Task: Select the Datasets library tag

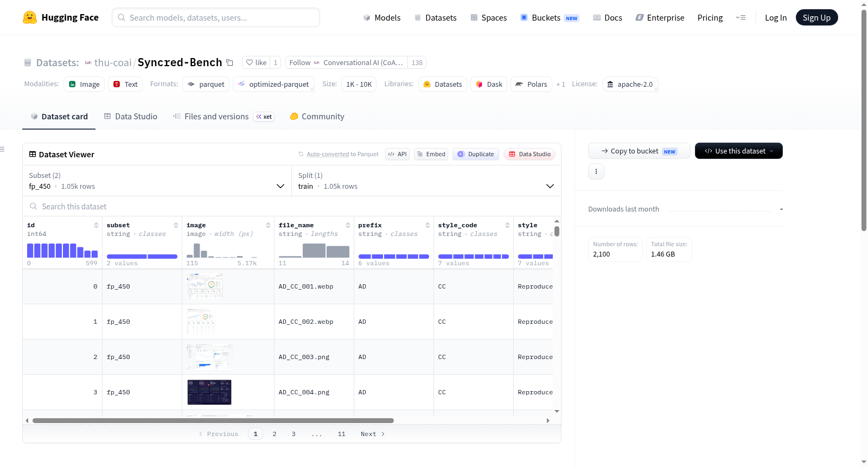Action: pyautogui.click(x=443, y=84)
